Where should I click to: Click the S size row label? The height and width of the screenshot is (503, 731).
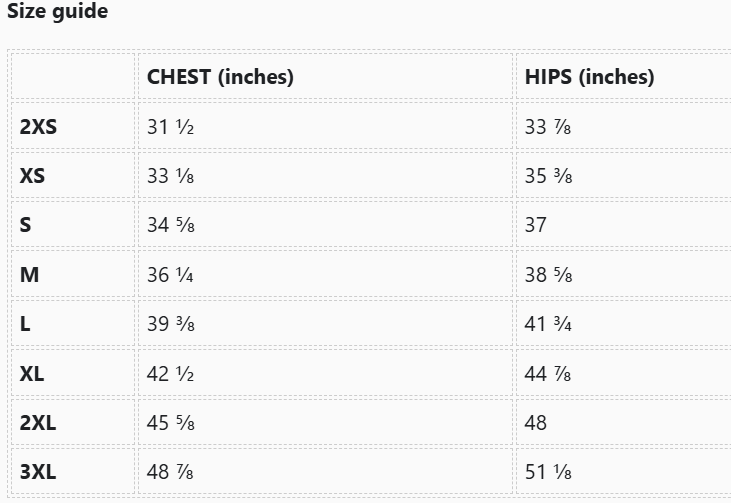26,225
